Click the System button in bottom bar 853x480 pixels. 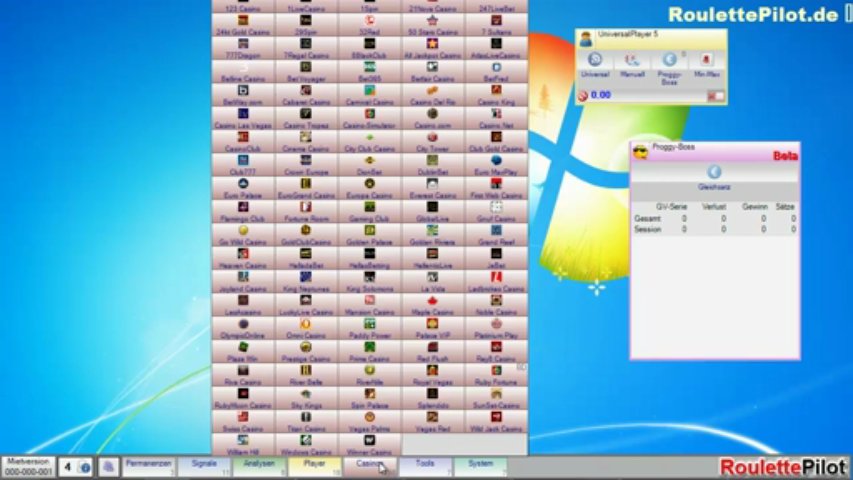pos(480,466)
